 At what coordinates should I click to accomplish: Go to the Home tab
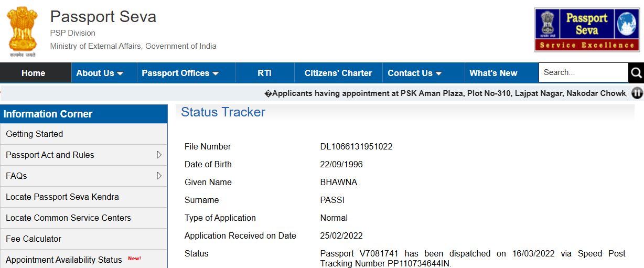[x=33, y=73]
